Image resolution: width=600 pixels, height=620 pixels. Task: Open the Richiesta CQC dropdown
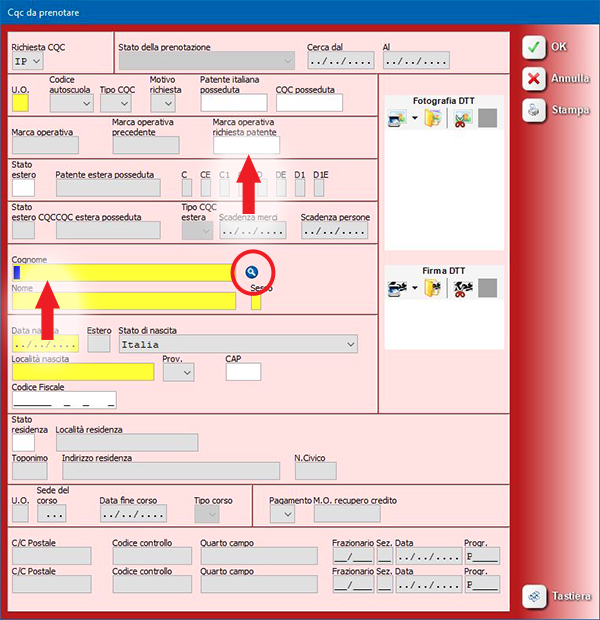(35, 61)
